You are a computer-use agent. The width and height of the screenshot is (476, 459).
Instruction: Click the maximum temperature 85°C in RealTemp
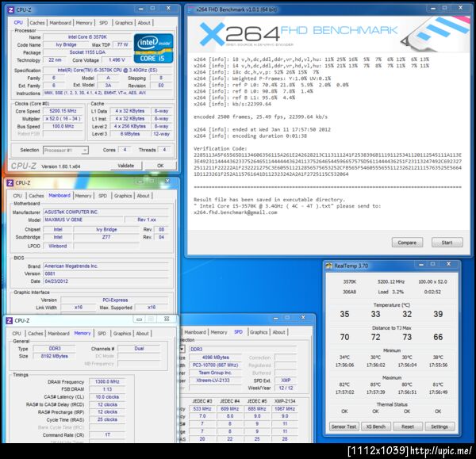pos(375,384)
